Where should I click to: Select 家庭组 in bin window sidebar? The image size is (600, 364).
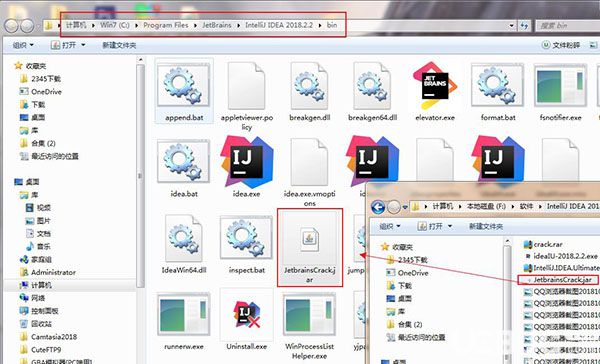point(36,260)
